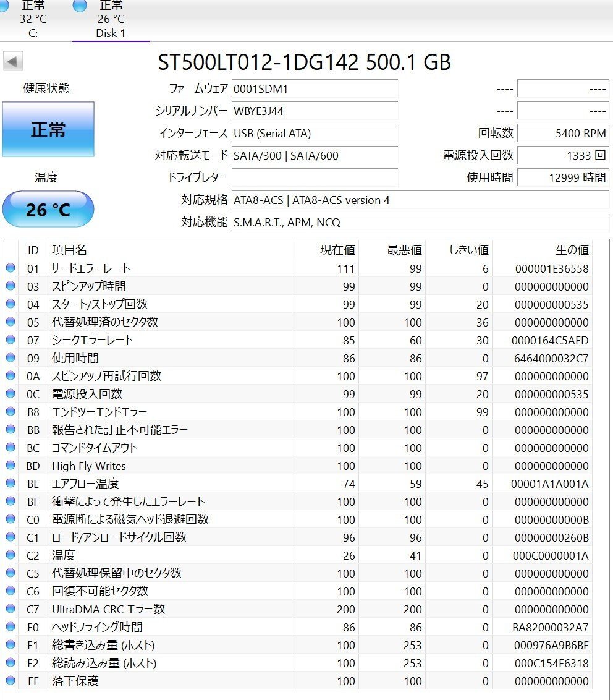Click the indicator beside UltraDMA CRC エラー数
Viewport: 613px width, 700px height.
tap(10, 609)
